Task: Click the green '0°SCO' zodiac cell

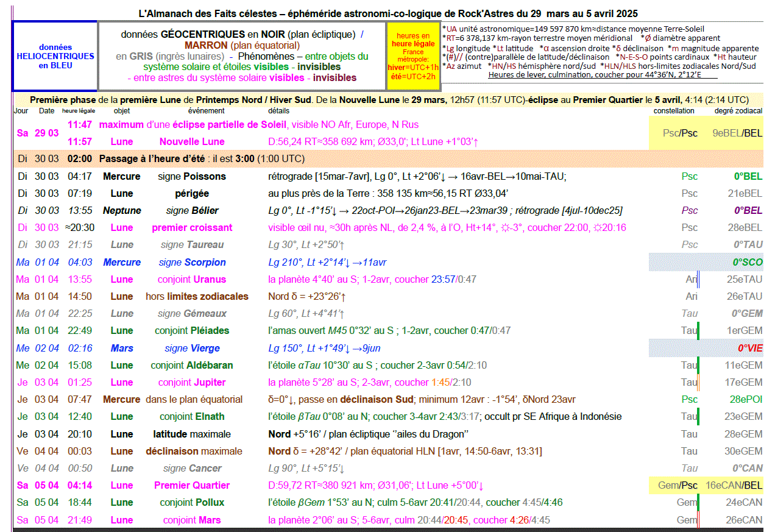Action: pyautogui.click(x=748, y=263)
